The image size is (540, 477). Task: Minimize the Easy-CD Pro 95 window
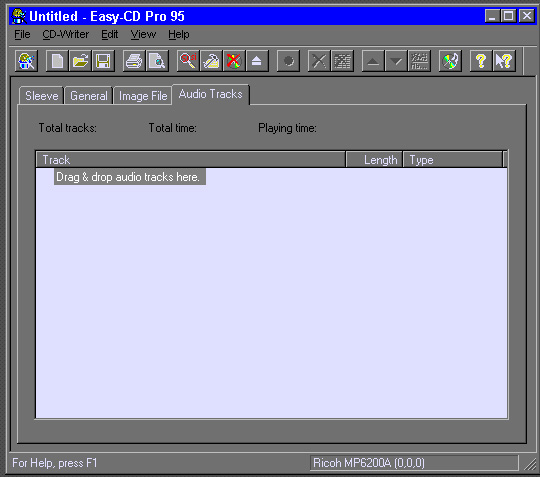[x=492, y=16]
